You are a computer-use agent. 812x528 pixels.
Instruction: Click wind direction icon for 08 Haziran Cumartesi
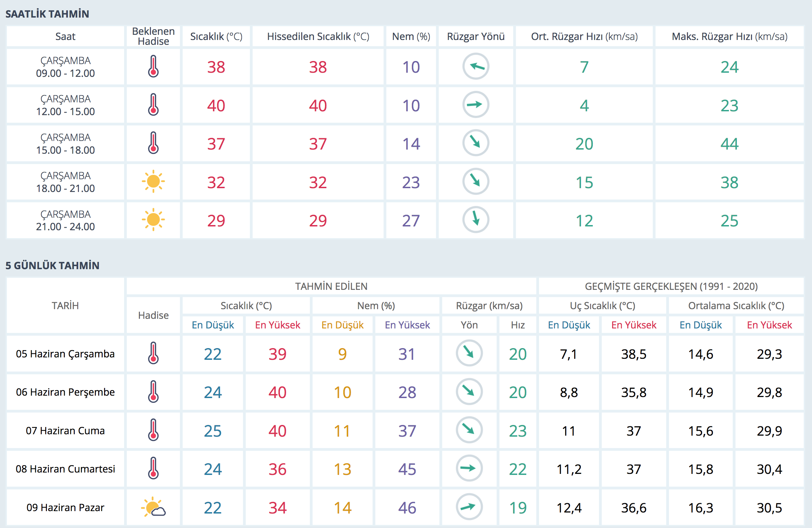click(469, 468)
